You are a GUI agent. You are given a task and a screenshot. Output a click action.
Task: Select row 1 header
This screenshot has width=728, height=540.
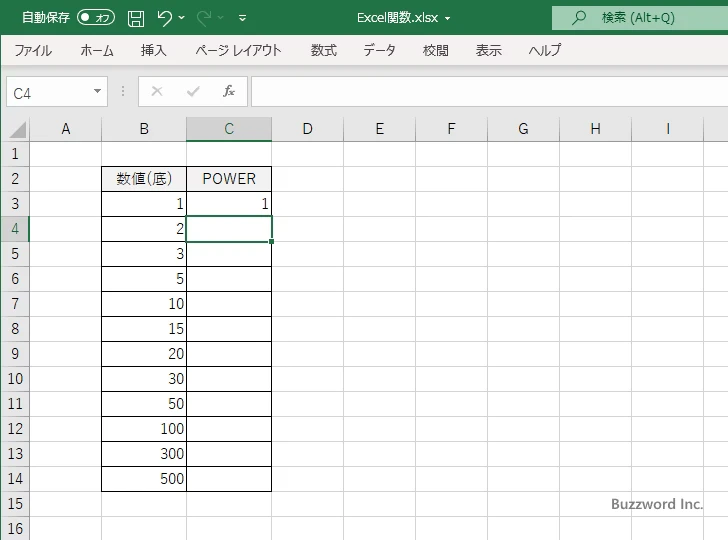[x=15, y=154]
